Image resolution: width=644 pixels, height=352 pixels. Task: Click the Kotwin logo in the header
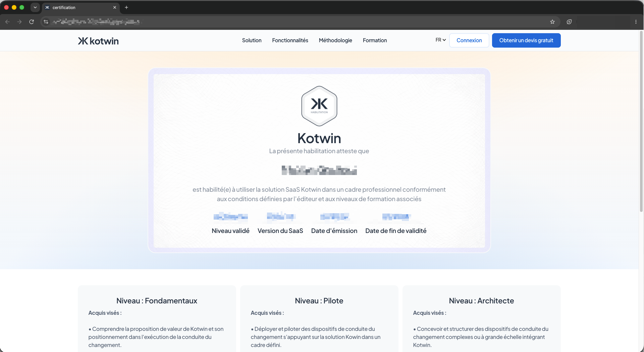tap(98, 41)
